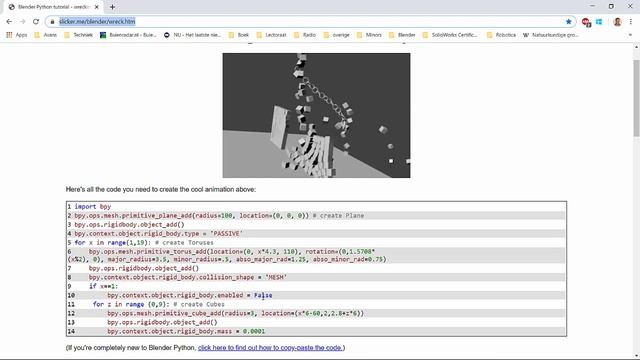Click the forward navigation arrow

(x=22, y=22)
